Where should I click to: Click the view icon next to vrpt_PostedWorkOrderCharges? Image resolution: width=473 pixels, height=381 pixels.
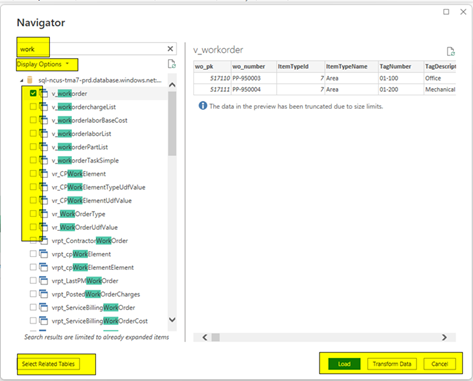tap(43, 294)
